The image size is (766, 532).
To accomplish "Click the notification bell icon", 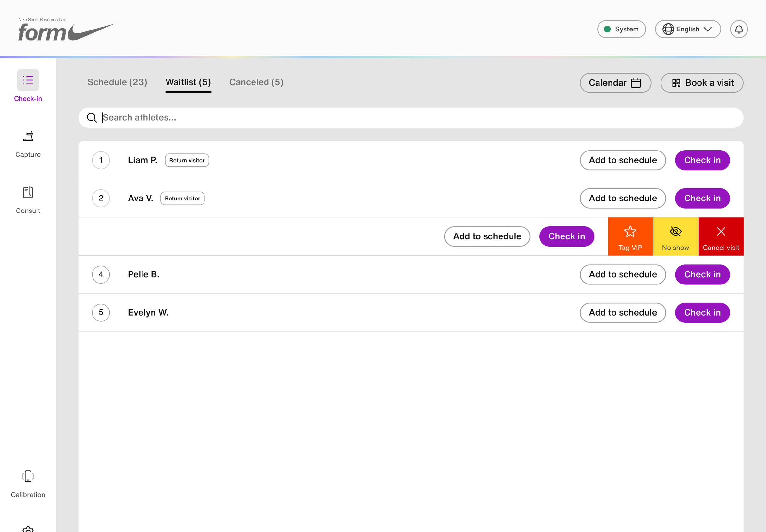I will click(739, 29).
